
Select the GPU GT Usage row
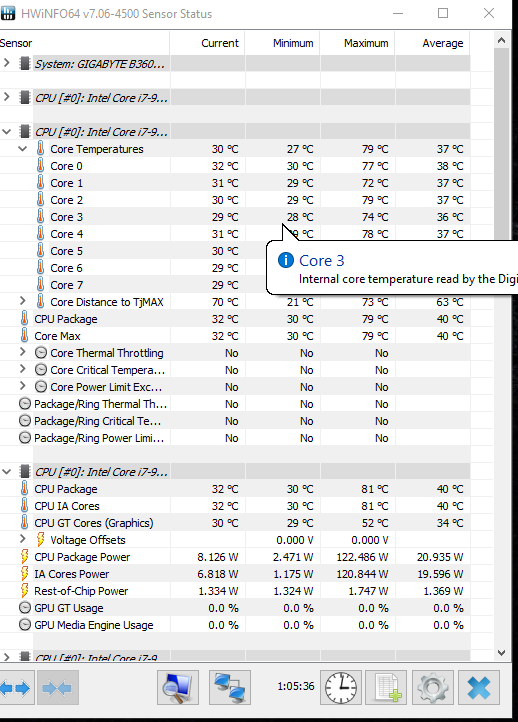(x=235, y=608)
